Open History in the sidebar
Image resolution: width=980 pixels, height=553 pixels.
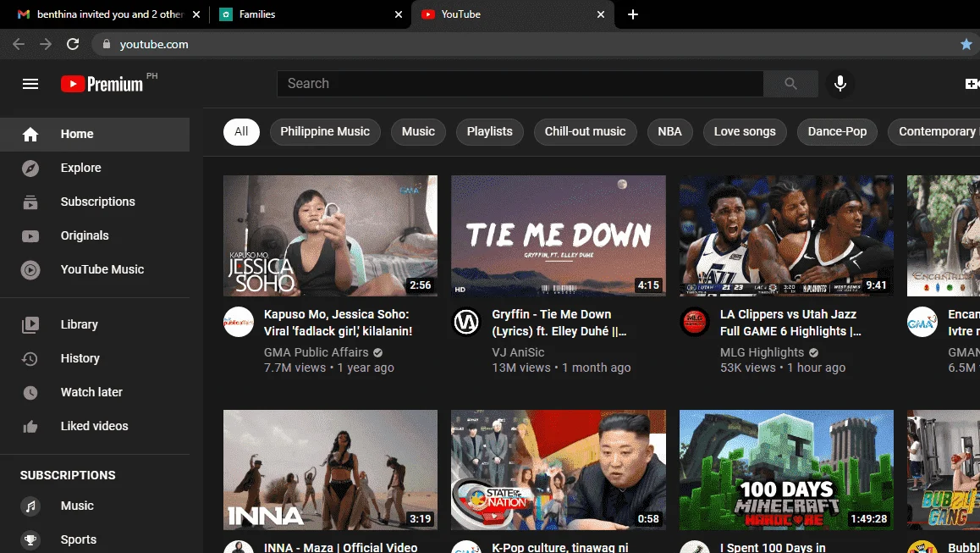95,358
